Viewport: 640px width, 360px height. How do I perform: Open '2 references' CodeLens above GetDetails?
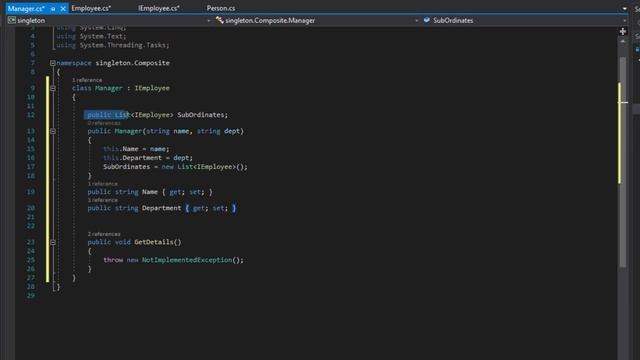click(104, 234)
